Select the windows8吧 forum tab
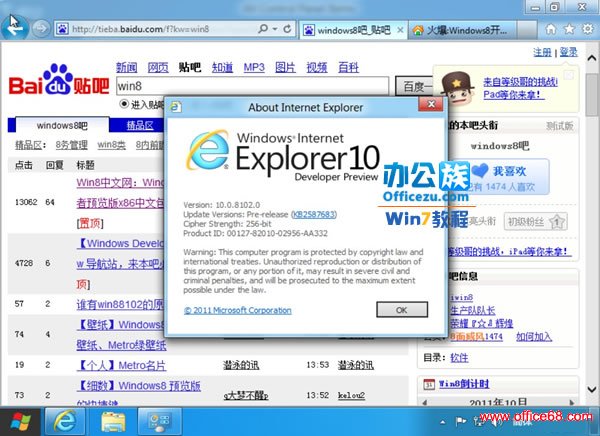The height and width of the screenshot is (436, 600). 62,125
